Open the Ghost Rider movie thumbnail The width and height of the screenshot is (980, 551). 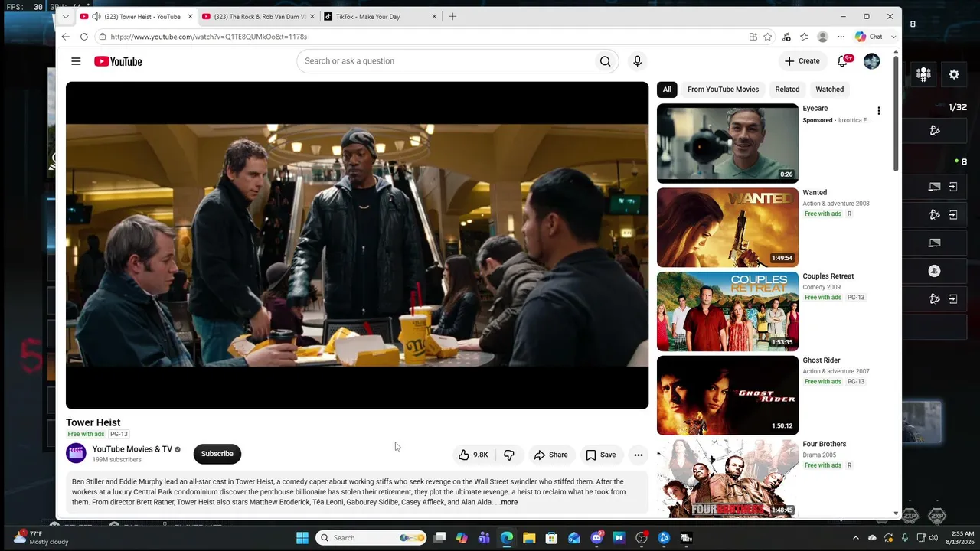pos(727,395)
